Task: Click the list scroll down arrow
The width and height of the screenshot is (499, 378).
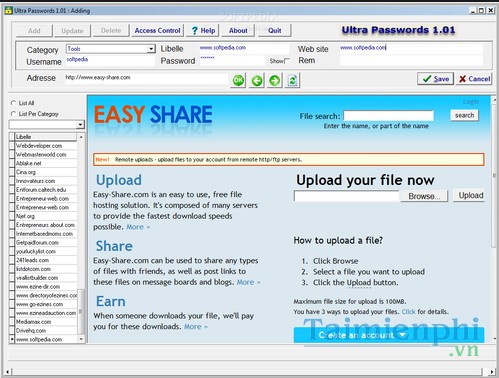Action: point(81,339)
